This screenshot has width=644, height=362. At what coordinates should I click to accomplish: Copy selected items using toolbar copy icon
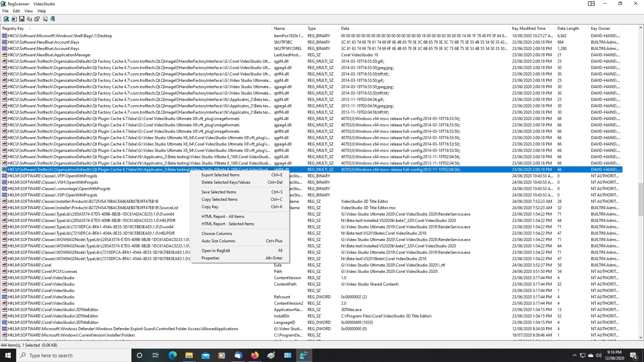click(29, 19)
